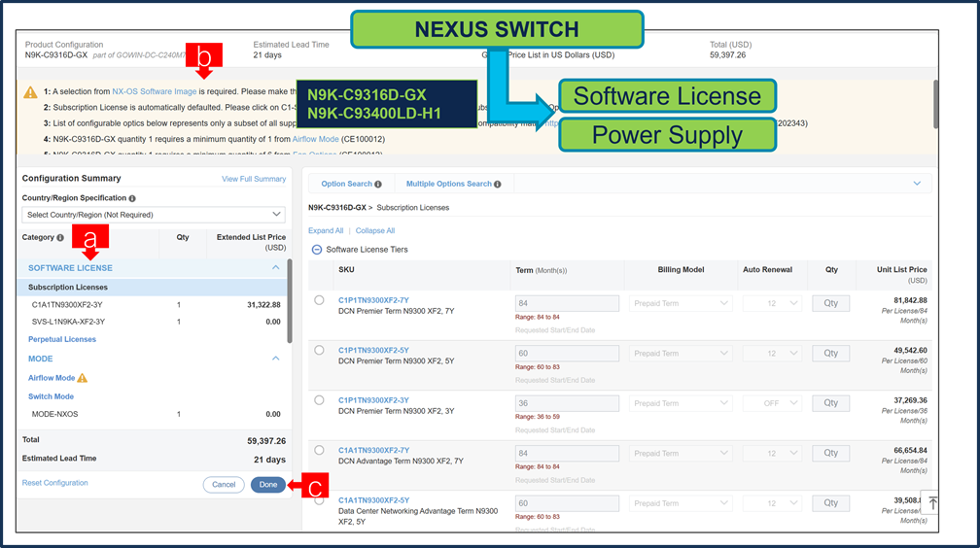Click info icon beside Category header
The height and width of the screenshot is (548, 980).
(60, 237)
